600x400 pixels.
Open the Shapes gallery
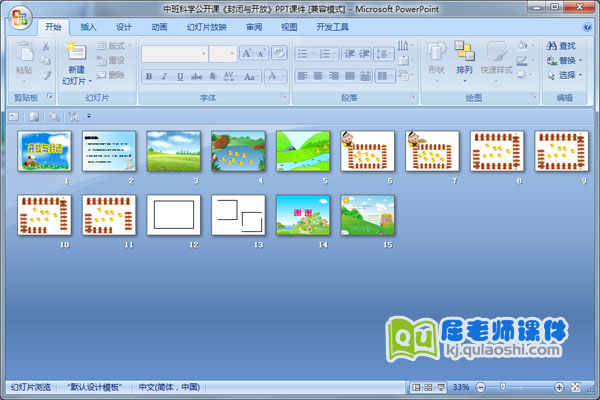click(x=437, y=60)
